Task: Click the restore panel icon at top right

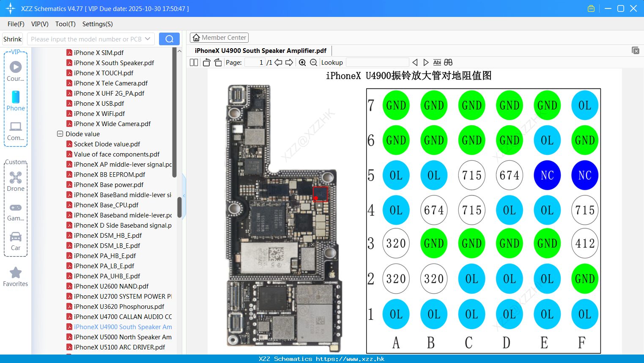Action: point(635,50)
